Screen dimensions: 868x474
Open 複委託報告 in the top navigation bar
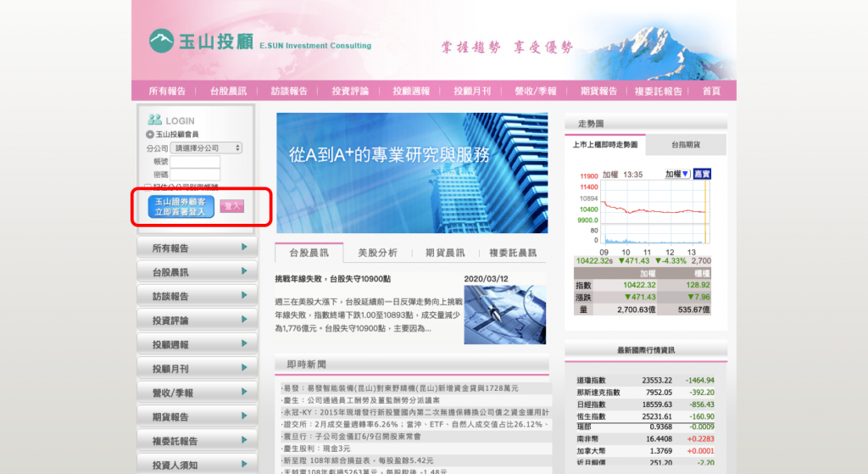(658, 91)
